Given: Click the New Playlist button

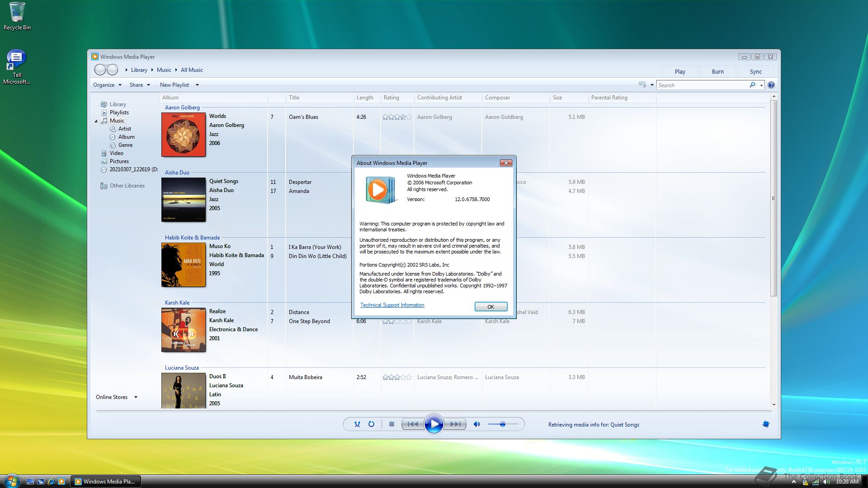Looking at the screenshot, I should (175, 85).
